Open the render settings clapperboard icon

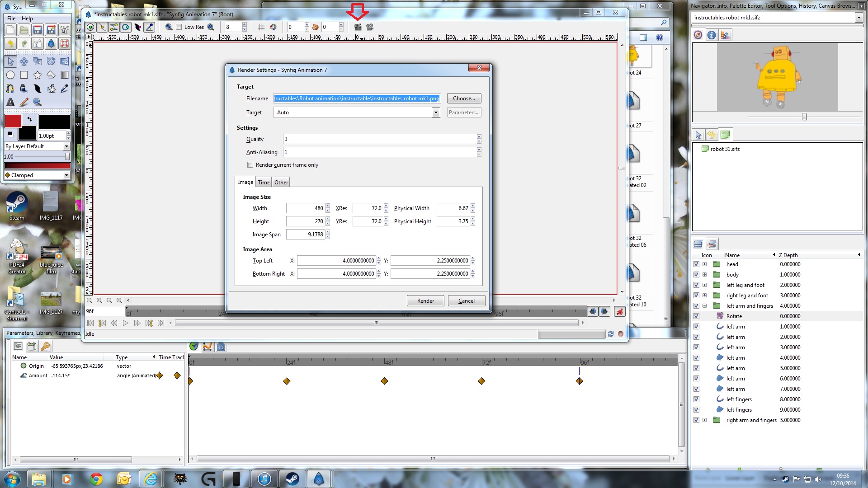click(x=358, y=27)
